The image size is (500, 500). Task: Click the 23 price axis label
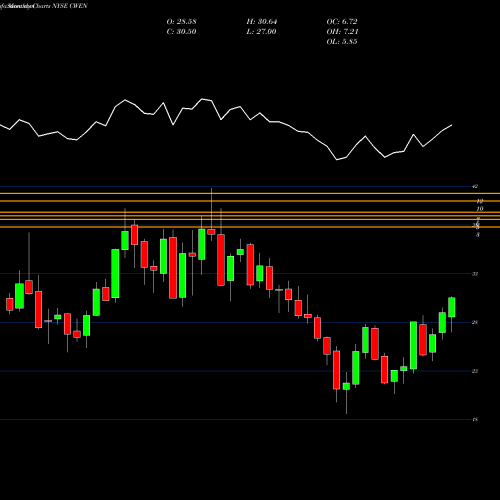click(475, 371)
